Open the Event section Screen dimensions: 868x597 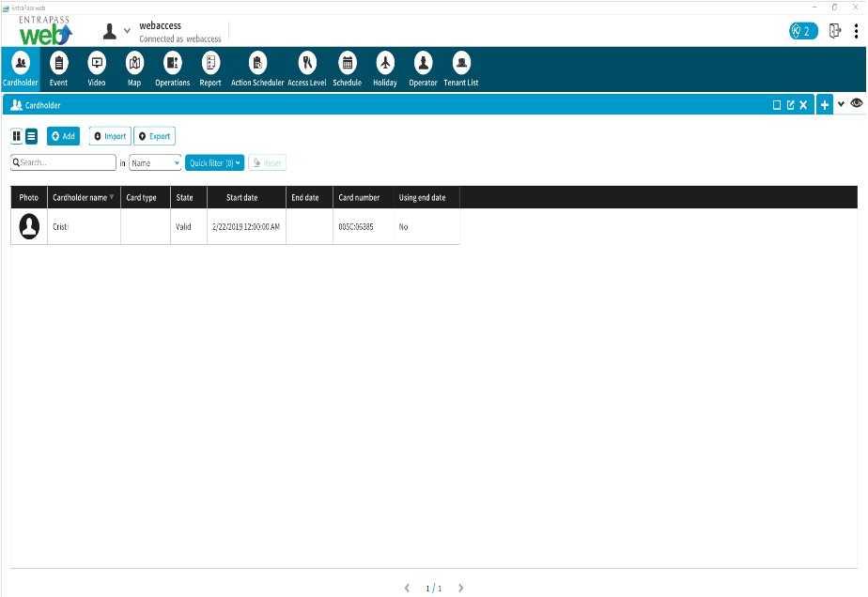point(58,69)
